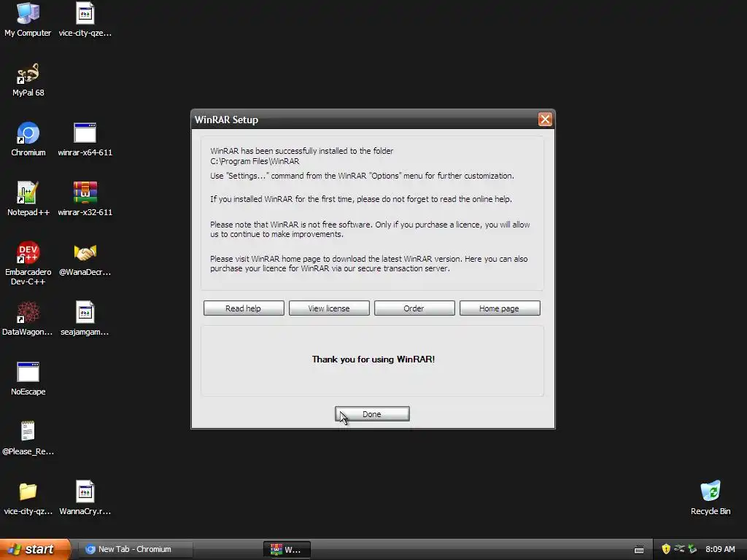747x560 pixels.
Task: Close the WinRAR Setup dialog
Action: tap(544, 119)
